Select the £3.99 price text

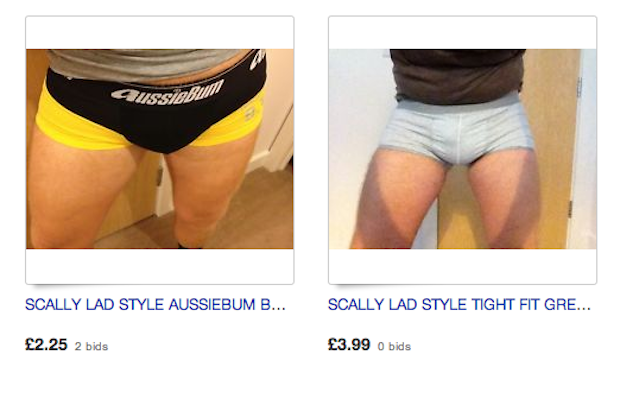(x=349, y=344)
